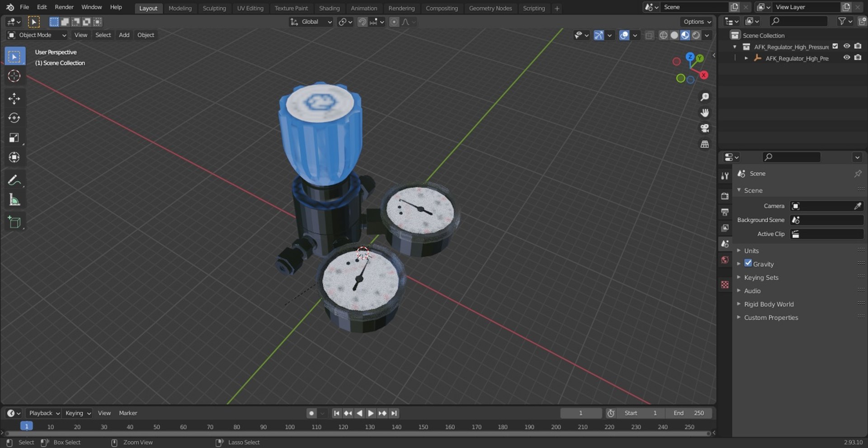Uncheck AFK_Regulator_High_Pressure collection checkbox
This screenshot has width=868, height=448.
point(835,47)
